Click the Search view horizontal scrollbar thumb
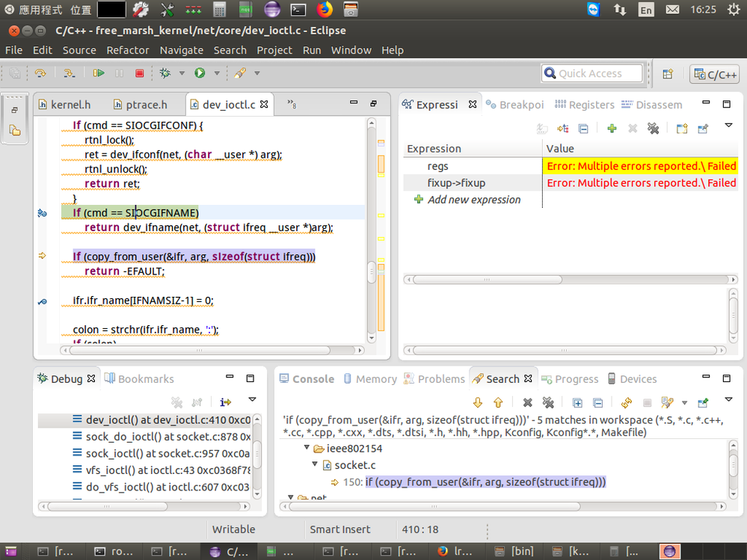 (x=434, y=506)
